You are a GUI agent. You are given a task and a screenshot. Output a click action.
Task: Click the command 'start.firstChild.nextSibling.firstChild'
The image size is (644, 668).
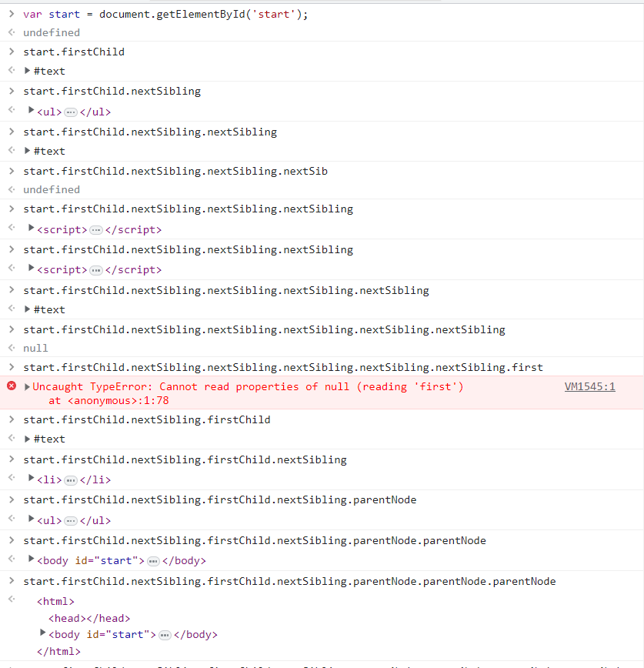(x=147, y=420)
